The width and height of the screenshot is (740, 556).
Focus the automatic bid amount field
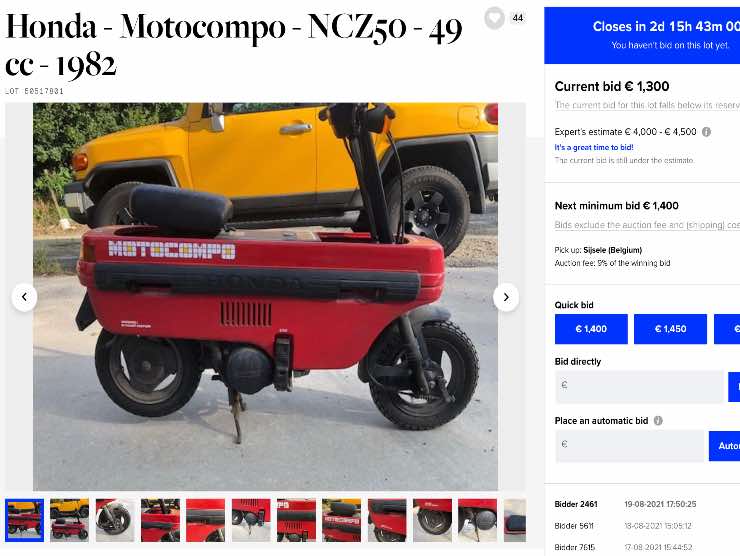[x=630, y=446]
